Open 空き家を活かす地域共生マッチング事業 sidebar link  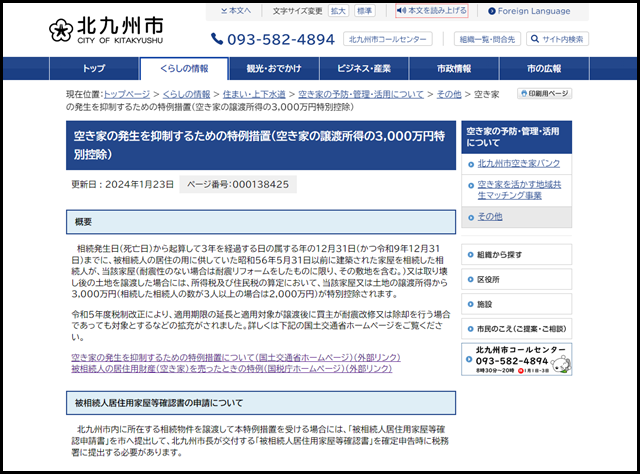coord(519,190)
